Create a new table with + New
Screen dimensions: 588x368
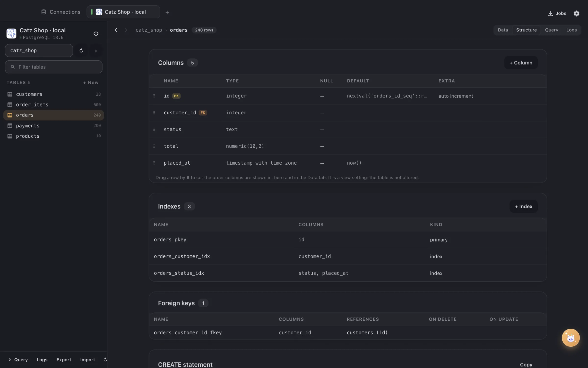coord(91,83)
